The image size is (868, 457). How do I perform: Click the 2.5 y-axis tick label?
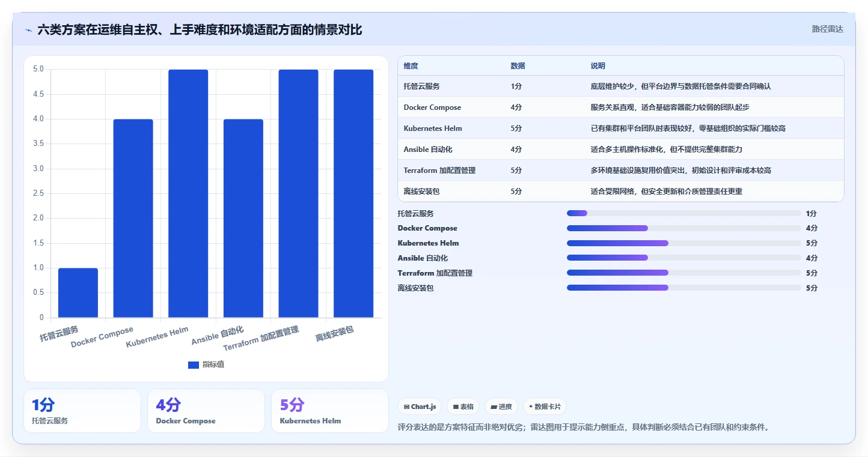[x=38, y=193]
